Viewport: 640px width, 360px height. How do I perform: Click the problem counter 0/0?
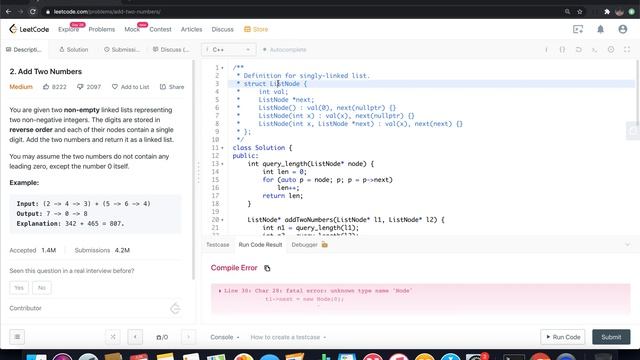(x=162, y=337)
